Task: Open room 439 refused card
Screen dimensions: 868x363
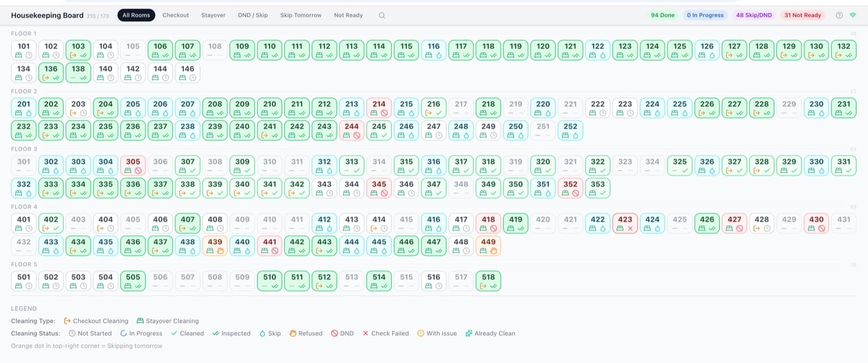Action: point(215,246)
